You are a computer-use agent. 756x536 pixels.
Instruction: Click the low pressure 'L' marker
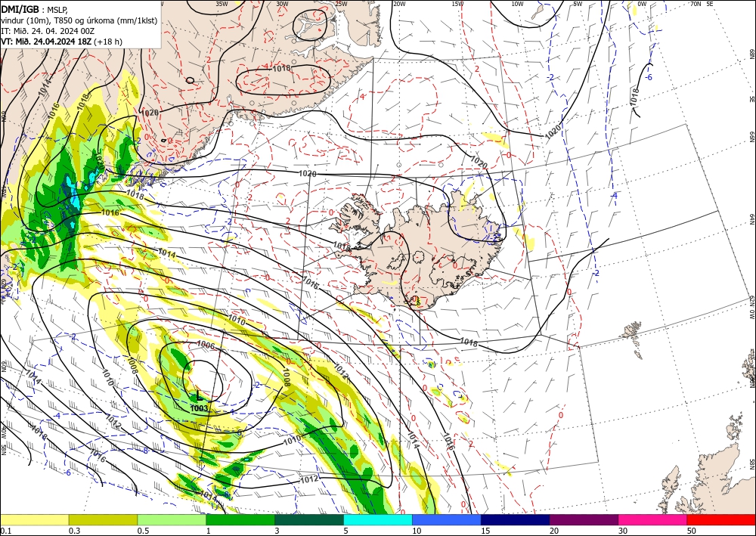click(x=198, y=397)
